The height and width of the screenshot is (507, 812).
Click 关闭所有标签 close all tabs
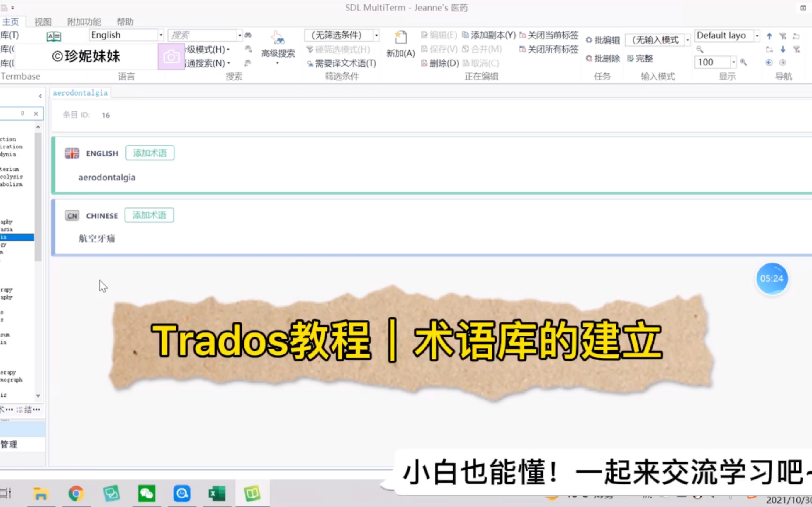(x=549, y=49)
